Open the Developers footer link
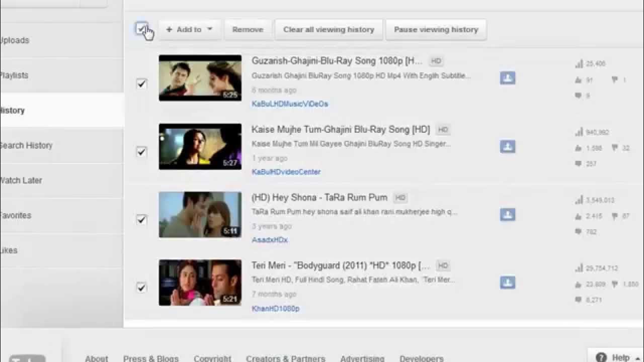 pos(422,358)
